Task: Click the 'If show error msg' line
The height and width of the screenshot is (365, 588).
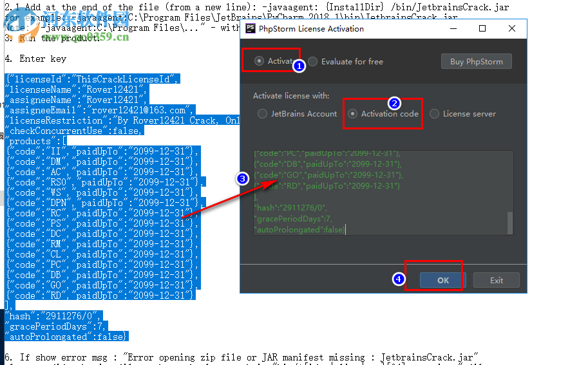Action: click(242, 357)
